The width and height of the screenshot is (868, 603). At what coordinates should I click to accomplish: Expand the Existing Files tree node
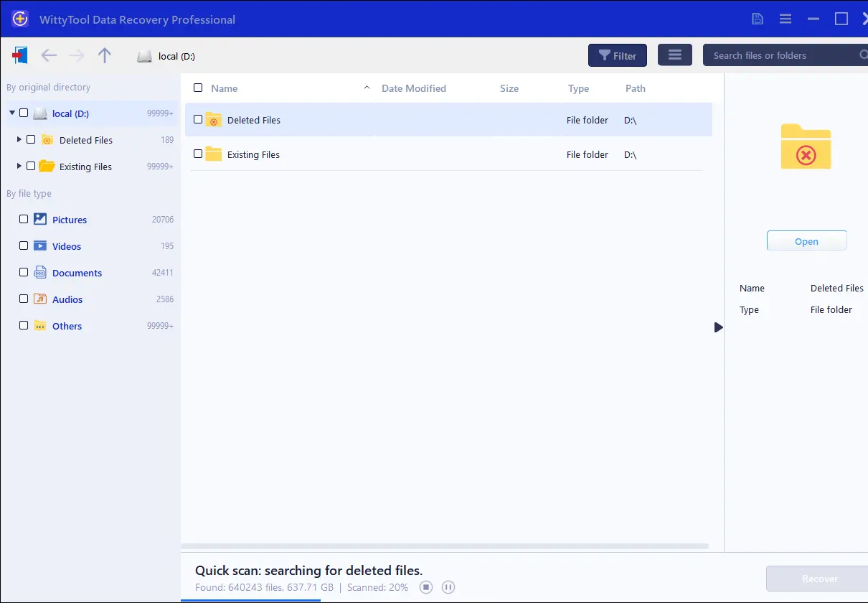tap(19, 166)
